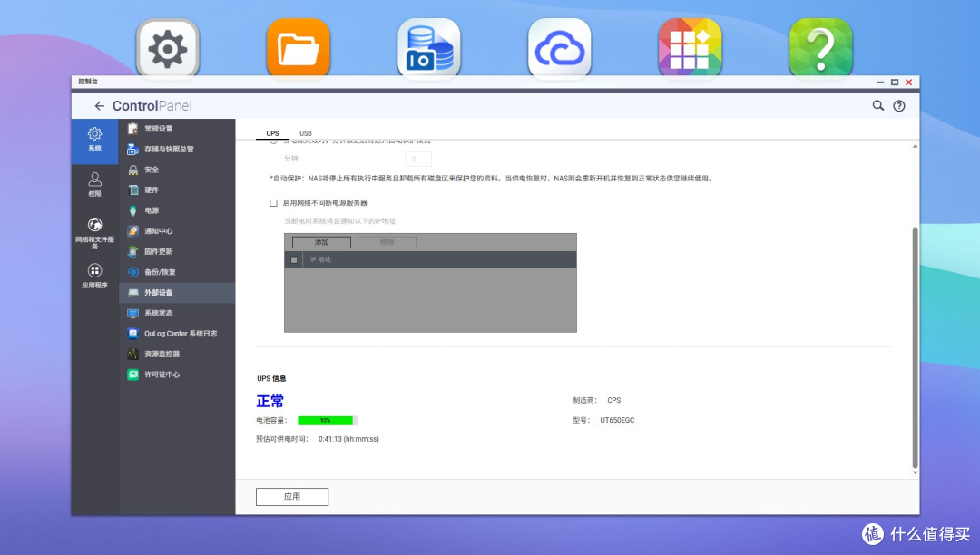Image resolution: width=980 pixels, height=555 pixels.
Task: Tick the IP 地址 header checkbox
Action: pos(294,259)
